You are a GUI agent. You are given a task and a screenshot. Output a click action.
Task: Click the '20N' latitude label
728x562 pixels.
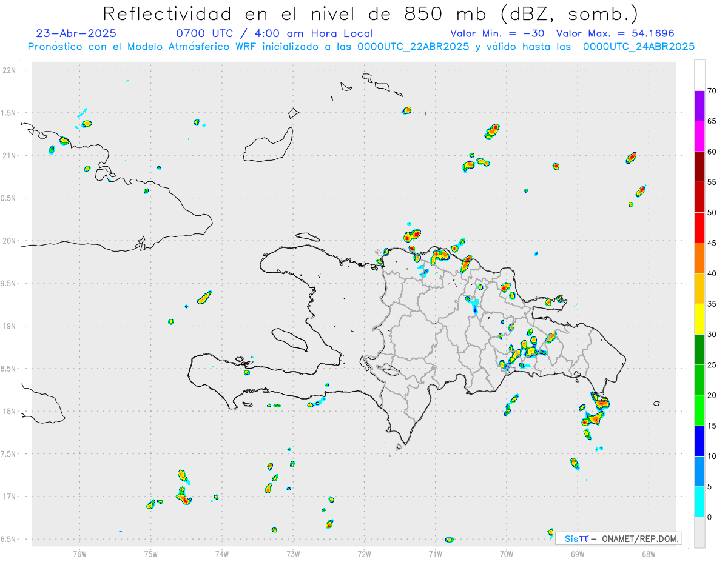point(10,241)
